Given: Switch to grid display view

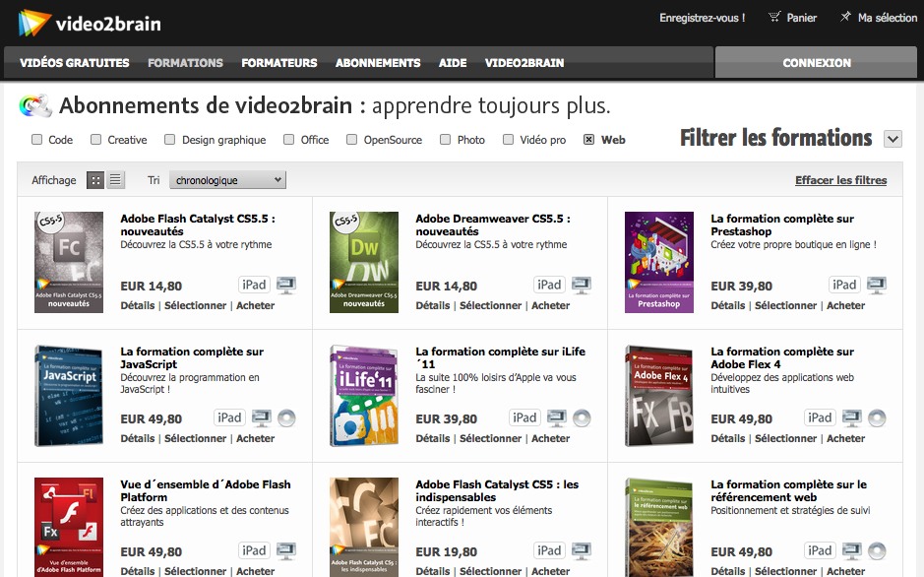Looking at the screenshot, I should [94, 180].
